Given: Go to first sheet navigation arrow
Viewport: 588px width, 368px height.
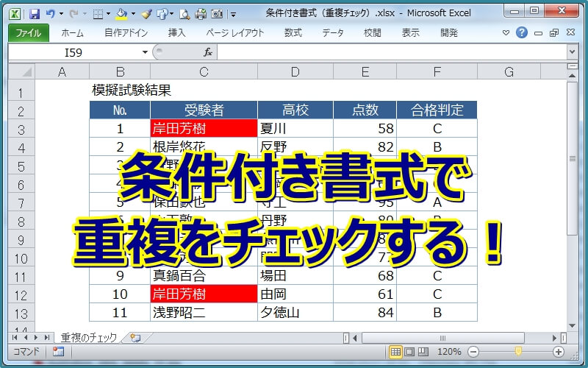Looking at the screenshot, I should [15, 338].
